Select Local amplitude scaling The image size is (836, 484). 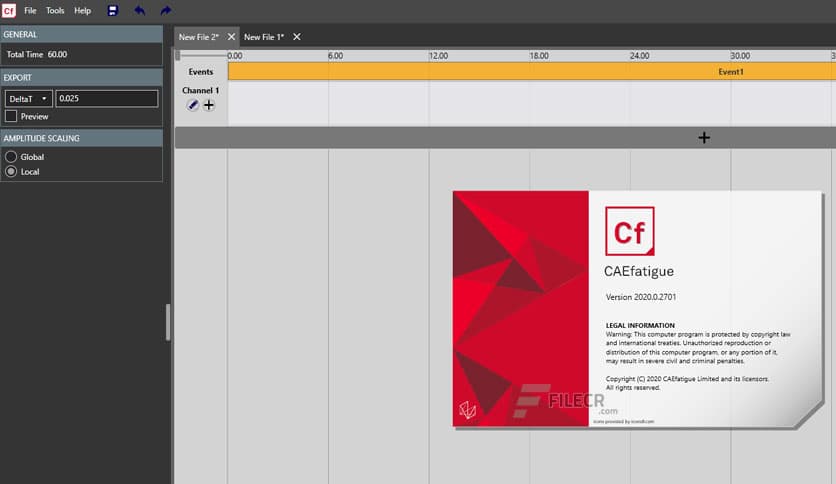click(11, 172)
